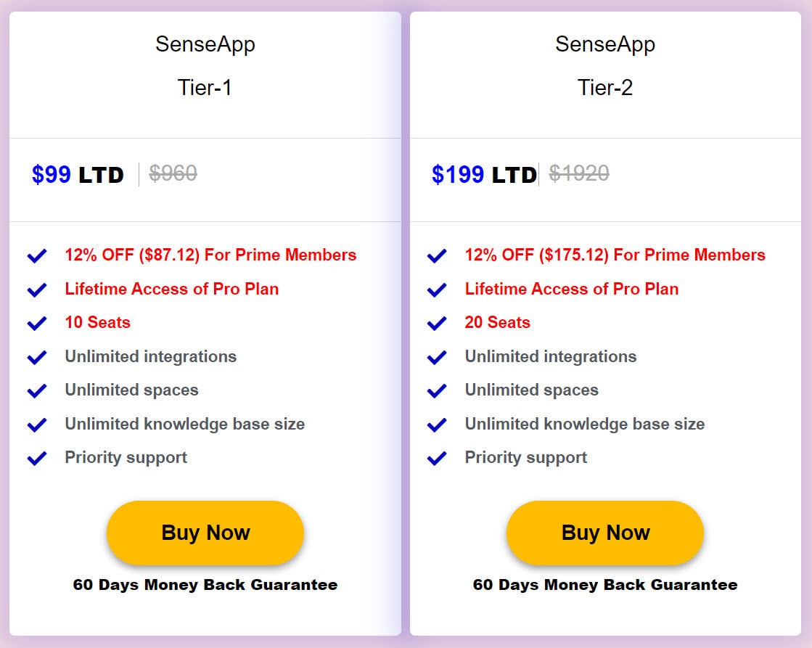The width and height of the screenshot is (812, 648).
Task: Click the checkmark next to 12% OFF in Tier-2
Action: click(x=437, y=255)
